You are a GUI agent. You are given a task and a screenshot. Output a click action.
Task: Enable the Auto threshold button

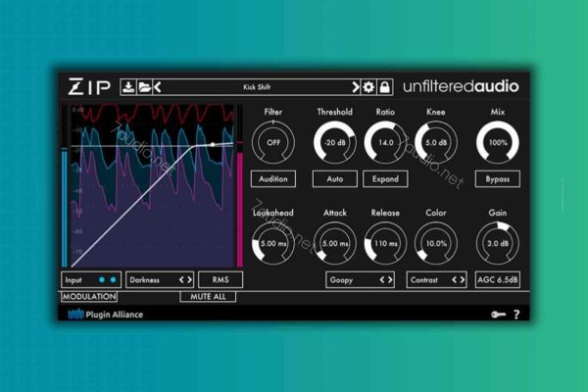(334, 179)
